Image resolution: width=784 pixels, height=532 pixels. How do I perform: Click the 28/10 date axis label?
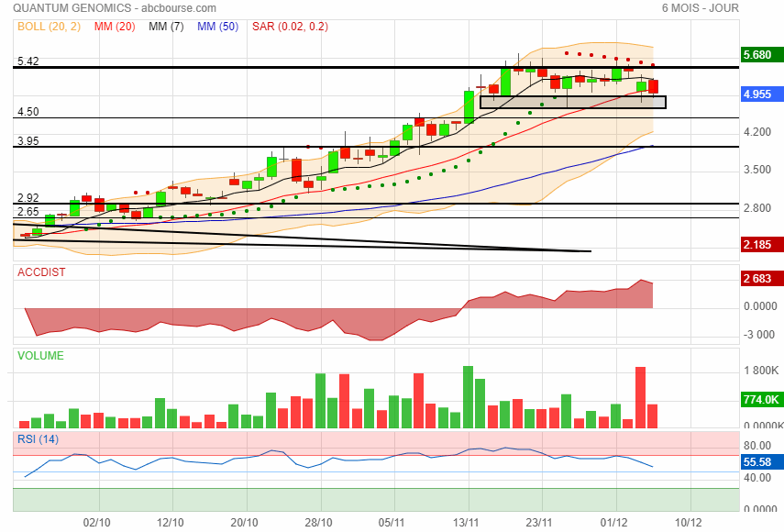tap(318, 523)
